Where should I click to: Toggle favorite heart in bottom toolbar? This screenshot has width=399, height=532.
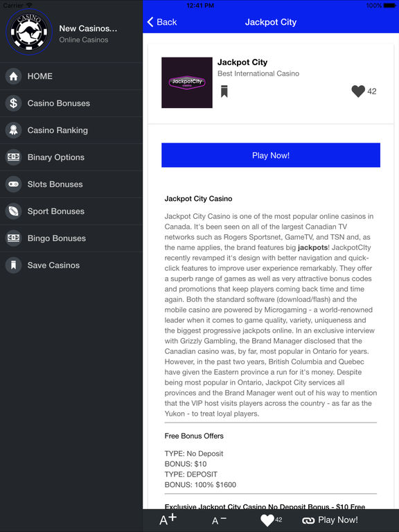point(267,520)
